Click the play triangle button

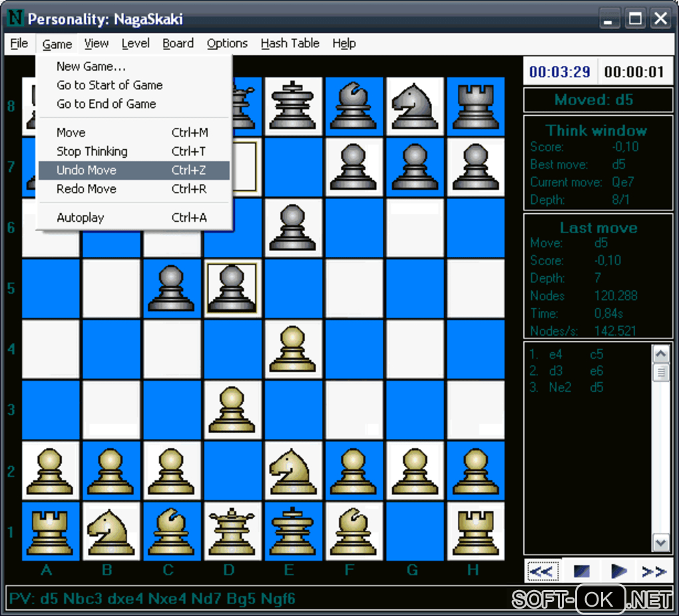click(618, 571)
